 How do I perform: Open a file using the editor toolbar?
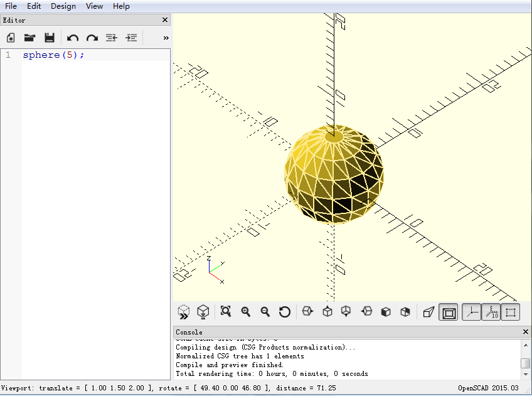pyautogui.click(x=29, y=38)
